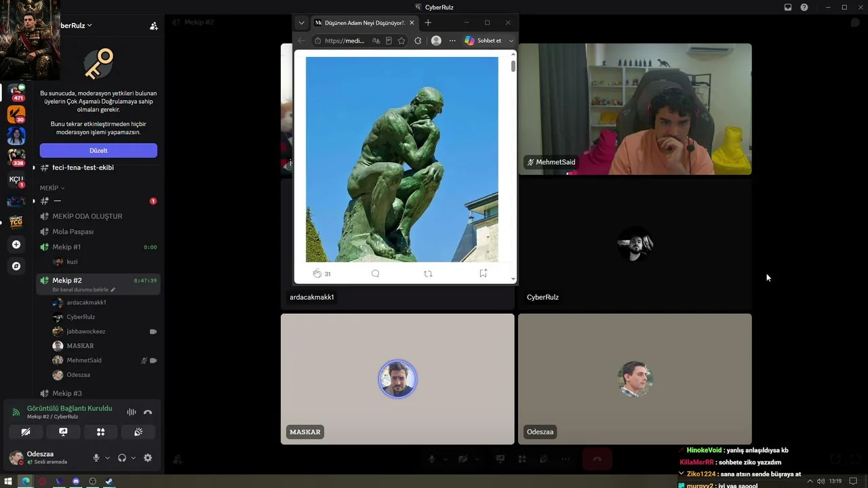Toggle headphone deafen in user panel
The image size is (868, 488).
pyautogui.click(x=122, y=457)
